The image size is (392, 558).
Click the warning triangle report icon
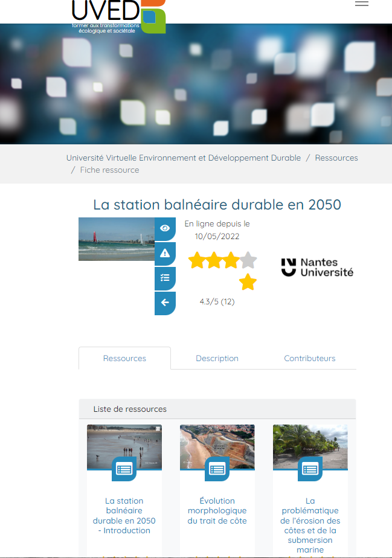click(x=165, y=254)
